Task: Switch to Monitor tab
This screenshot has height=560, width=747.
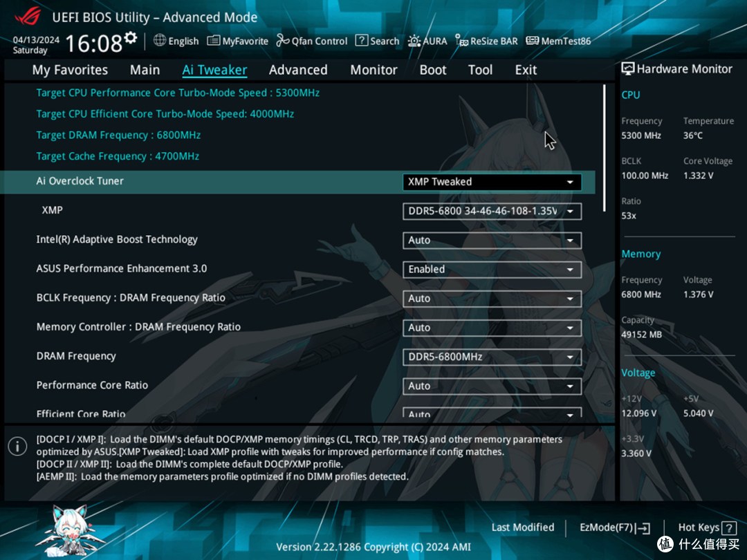Action: point(373,70)
